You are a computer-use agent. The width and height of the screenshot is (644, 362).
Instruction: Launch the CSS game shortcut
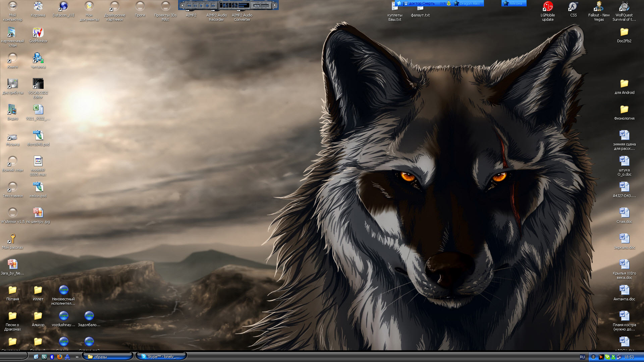tap(573, 9)
